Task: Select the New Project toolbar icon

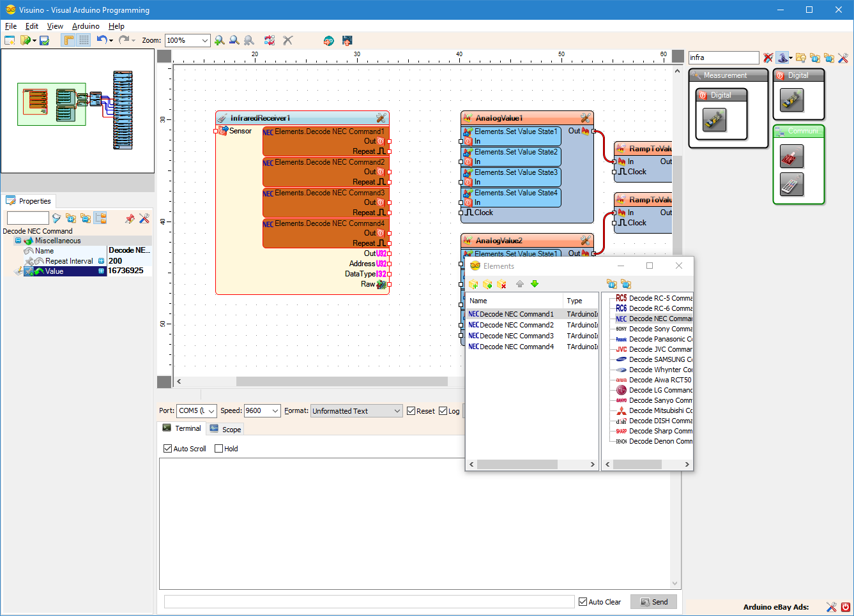Action: click(10, 40)
